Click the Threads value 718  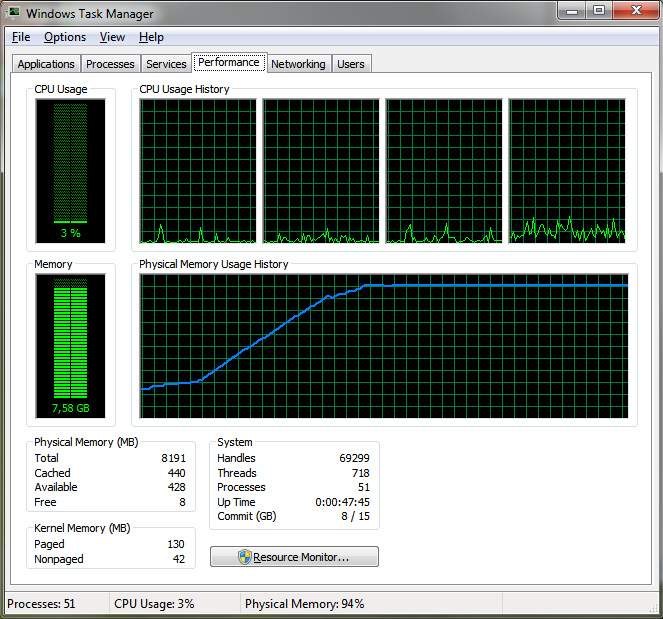point(361,473)
